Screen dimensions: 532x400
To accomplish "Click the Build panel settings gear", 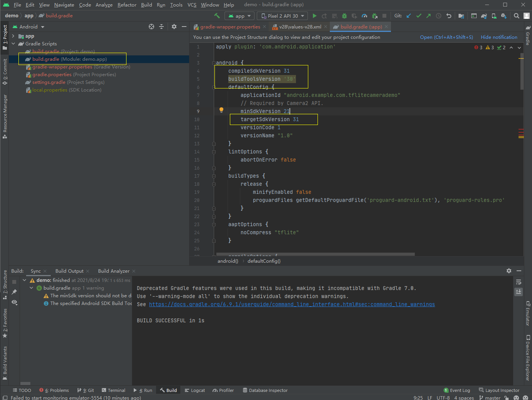I will (509, 271).
